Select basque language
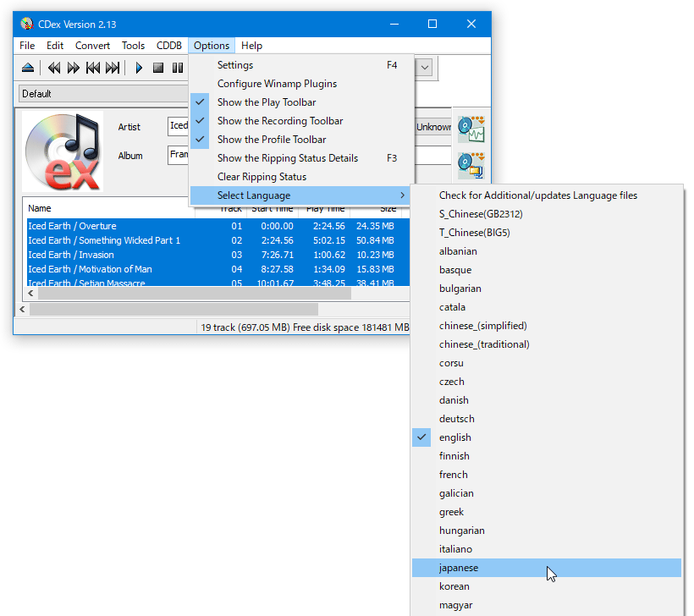 click(547, 269)
